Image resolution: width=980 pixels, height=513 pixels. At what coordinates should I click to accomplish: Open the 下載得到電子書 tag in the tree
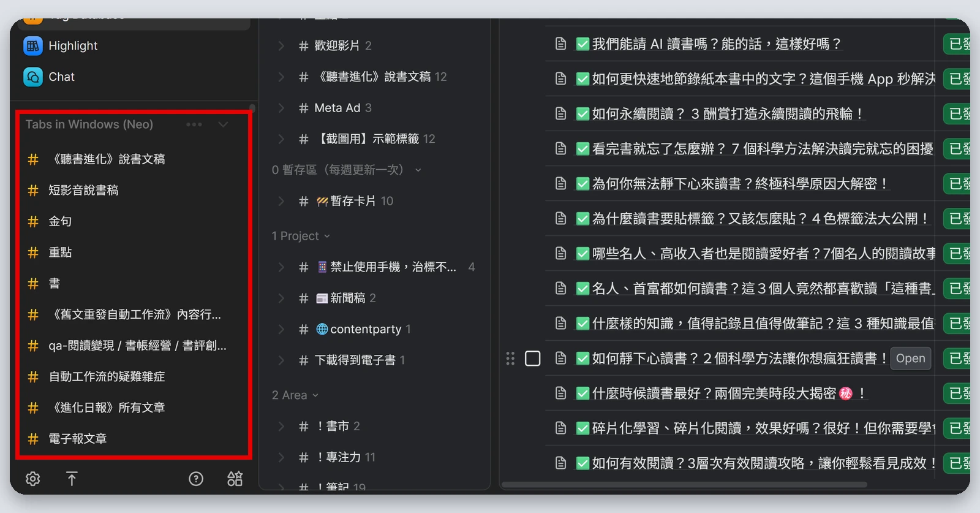point(355,360)
